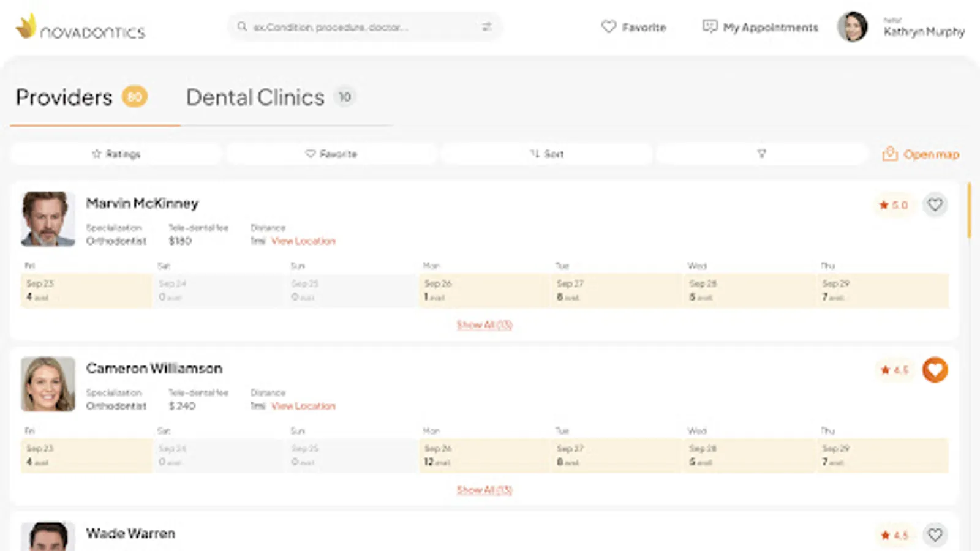Expand Show All slots for Cameron Williamson
Image resolution: width=980 pixels, height=551 pixels.
click(484, 490)
